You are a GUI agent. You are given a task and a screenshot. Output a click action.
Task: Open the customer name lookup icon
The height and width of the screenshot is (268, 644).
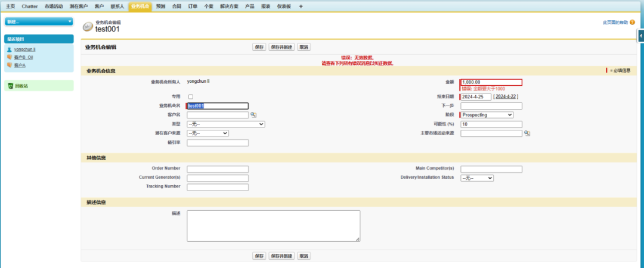253,115
